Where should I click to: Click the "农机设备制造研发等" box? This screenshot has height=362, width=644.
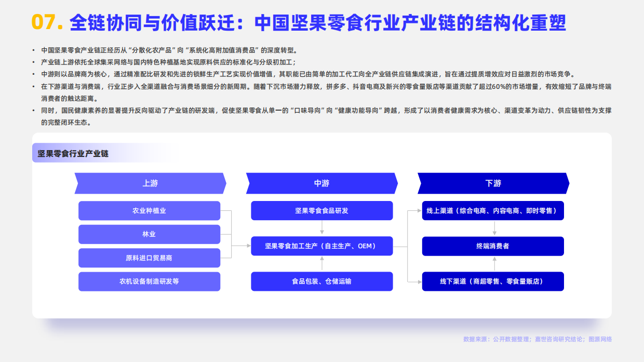[150, 281]
